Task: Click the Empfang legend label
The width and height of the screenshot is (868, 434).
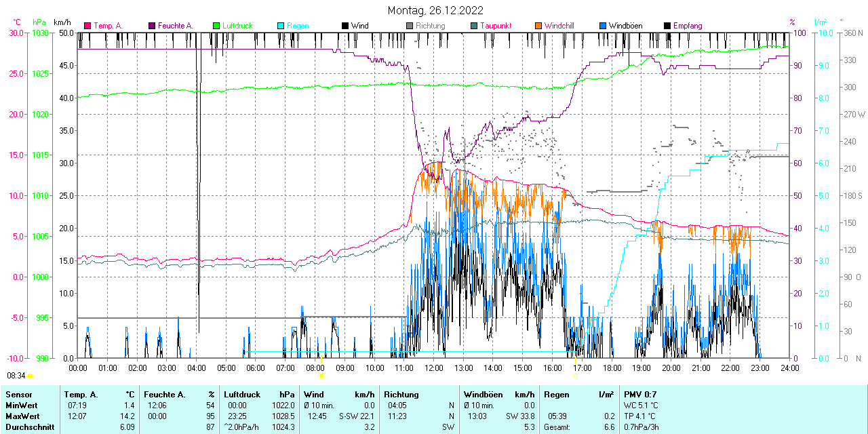Action: coord(688,26)
